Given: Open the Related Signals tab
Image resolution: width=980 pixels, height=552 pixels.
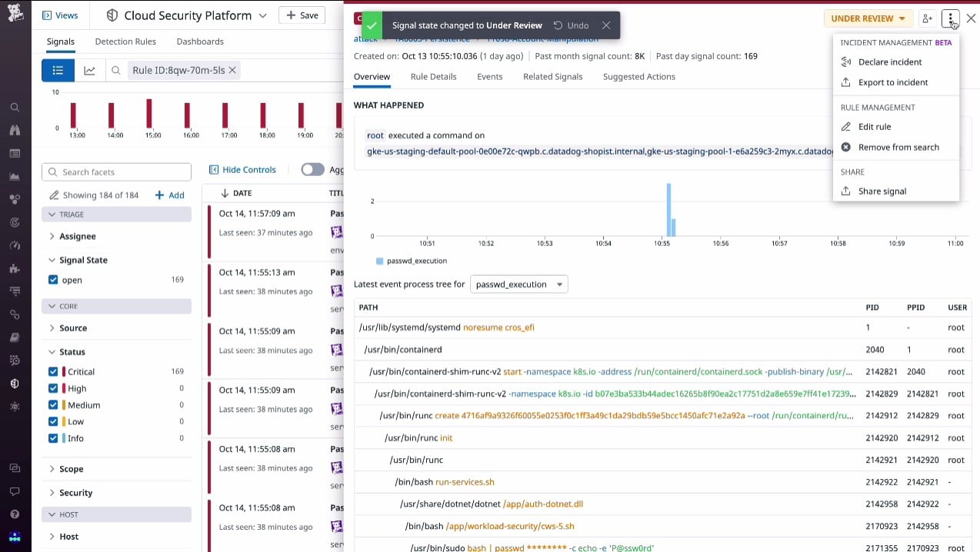Looking at the screenshot, I should [x=552, y=77].
